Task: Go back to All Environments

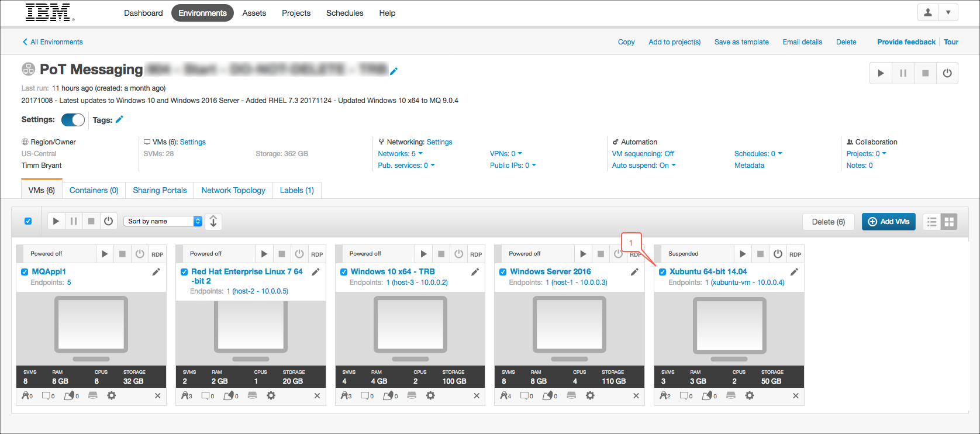Action: pyautogui.click(x=53, y=42)
